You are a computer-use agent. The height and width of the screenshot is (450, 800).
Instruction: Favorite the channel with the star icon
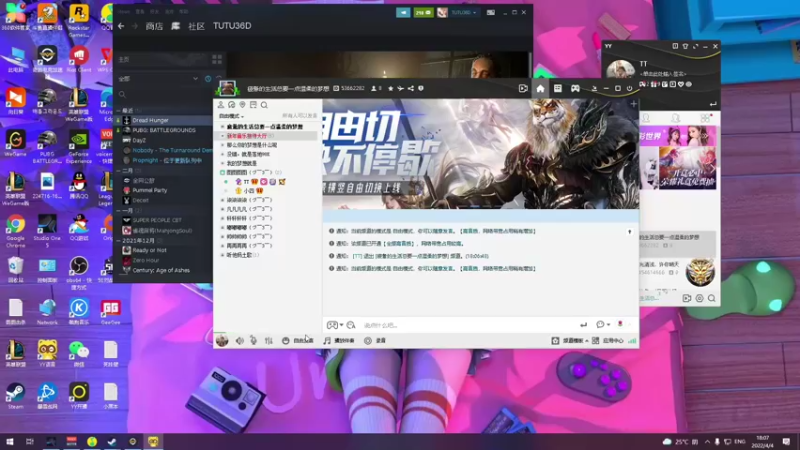point(391,88)
